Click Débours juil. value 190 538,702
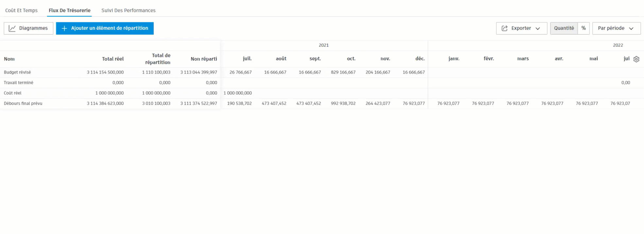Viewport: 644px width, 234px height. pyautogui.click(x=240, y=103)
